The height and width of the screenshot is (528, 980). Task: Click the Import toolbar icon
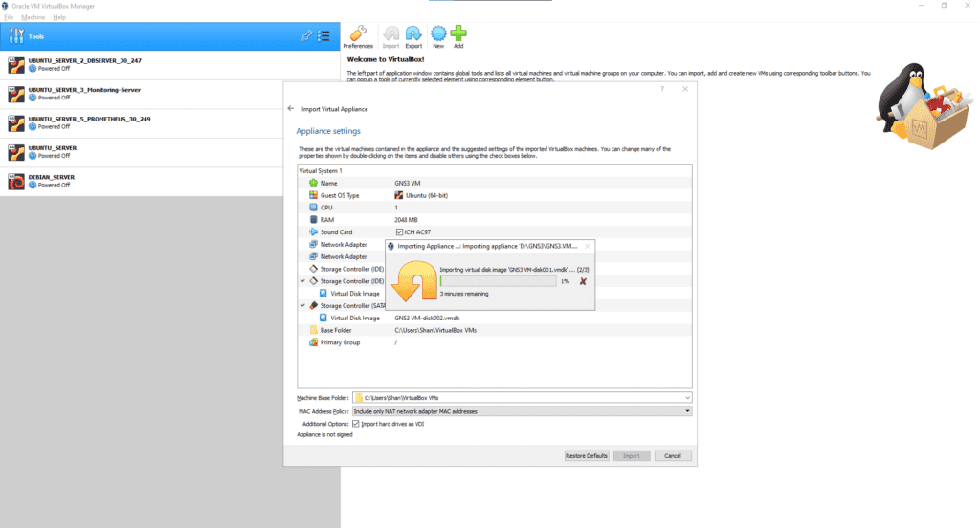click(x=390, y=37)
